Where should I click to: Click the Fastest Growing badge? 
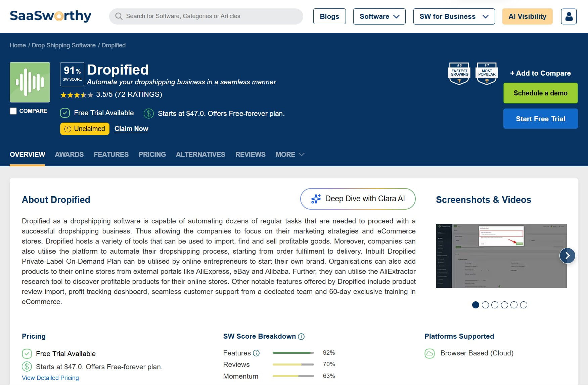coord(459,74)
